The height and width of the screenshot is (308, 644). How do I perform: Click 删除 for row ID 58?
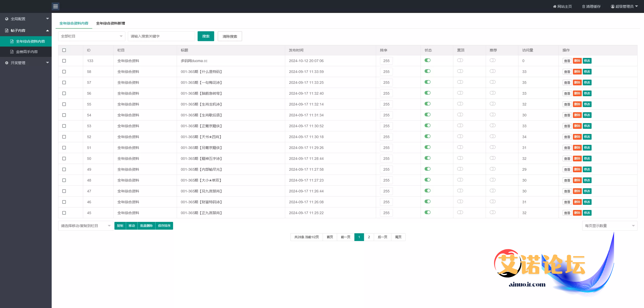click(577, 72)
